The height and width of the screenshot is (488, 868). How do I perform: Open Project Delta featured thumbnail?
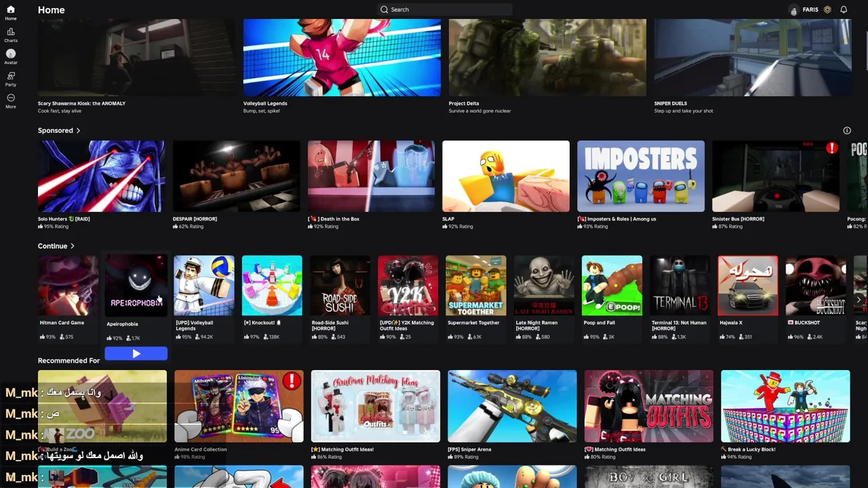point(547,58)
